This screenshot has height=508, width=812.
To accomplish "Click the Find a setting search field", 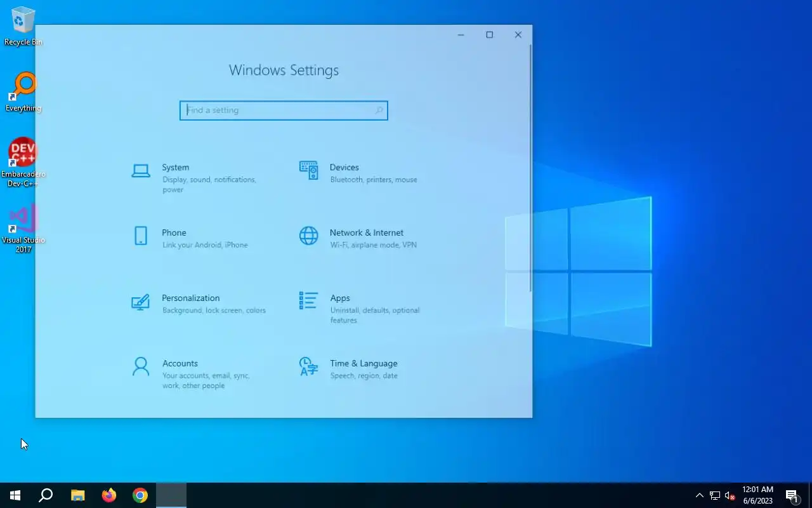I will pyautogui.click(x=284, y=110).
